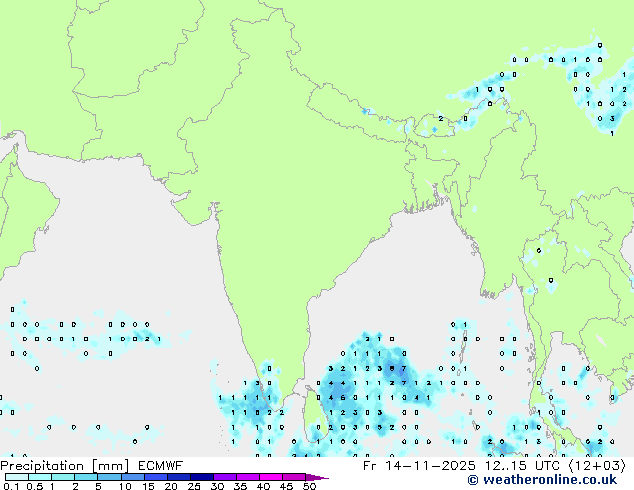Click the 0.5–1 mm legend color swatch

(40, 477)
